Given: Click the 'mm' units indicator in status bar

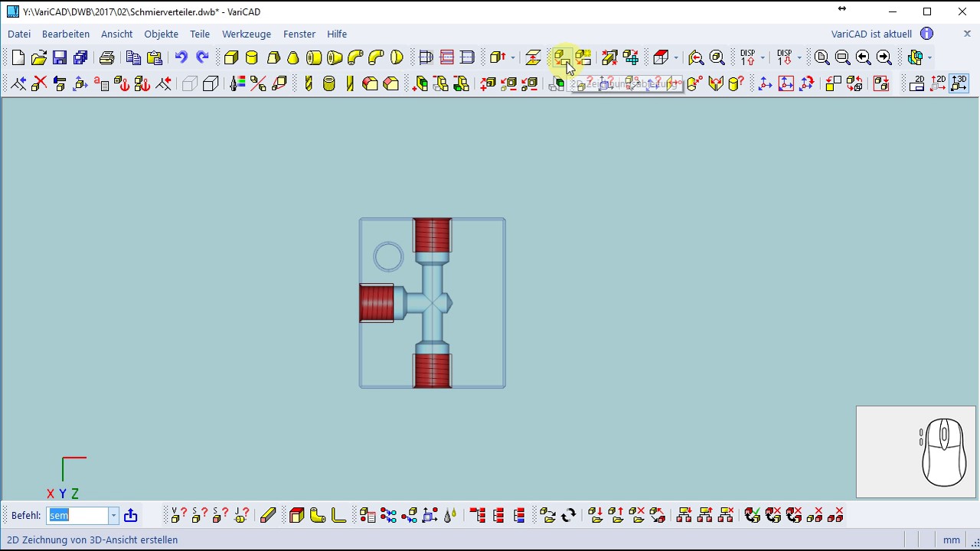Looking at the screenshot, I should [x=952, y=540].
